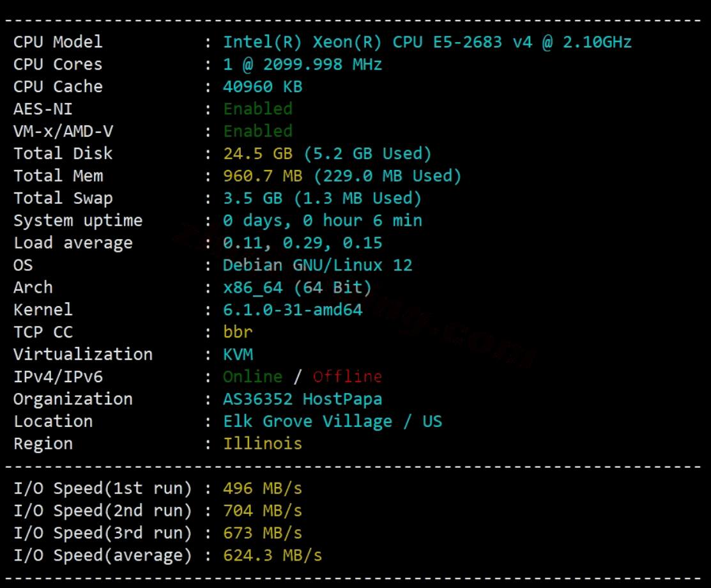
Task: Click the green IPv4 Online status
Action: pos(252,377)
